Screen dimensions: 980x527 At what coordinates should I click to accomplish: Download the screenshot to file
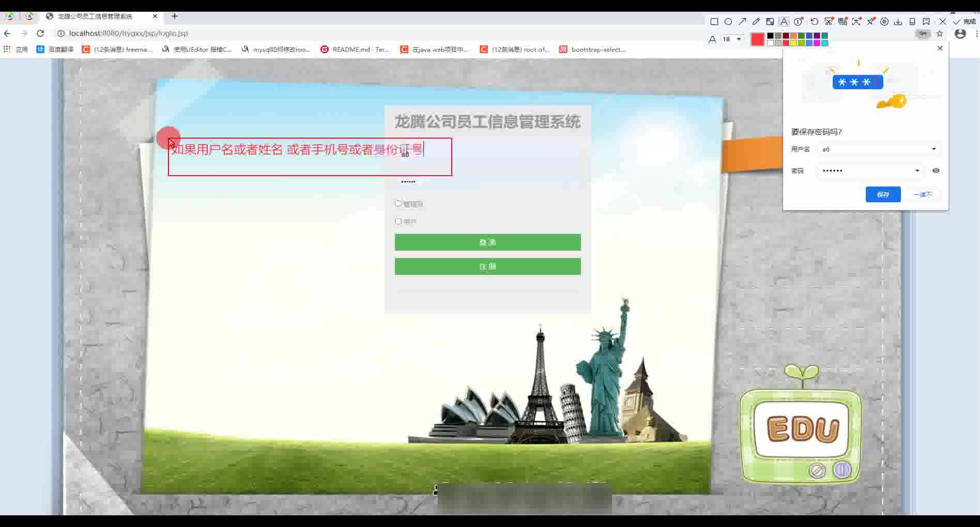coord(898,22)
